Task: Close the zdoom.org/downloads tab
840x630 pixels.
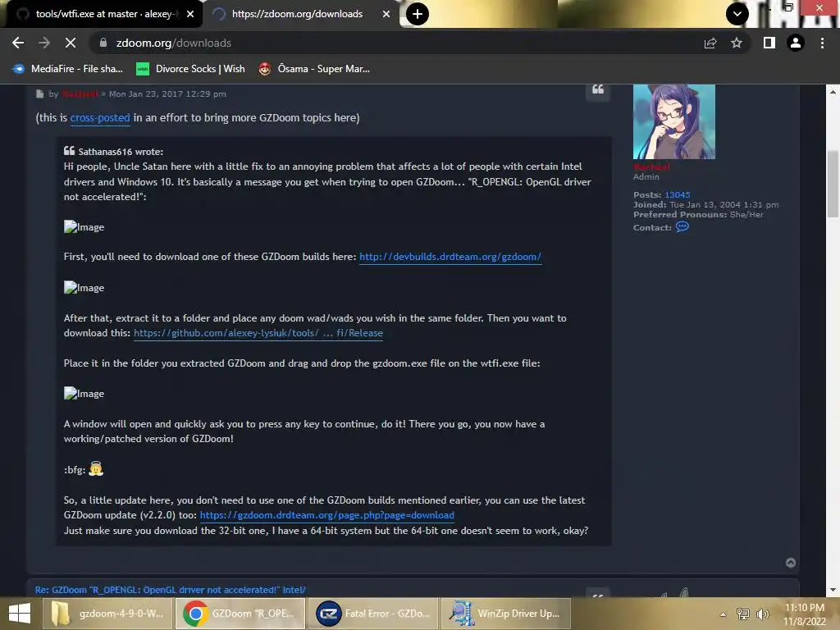Action: (386, 14)
